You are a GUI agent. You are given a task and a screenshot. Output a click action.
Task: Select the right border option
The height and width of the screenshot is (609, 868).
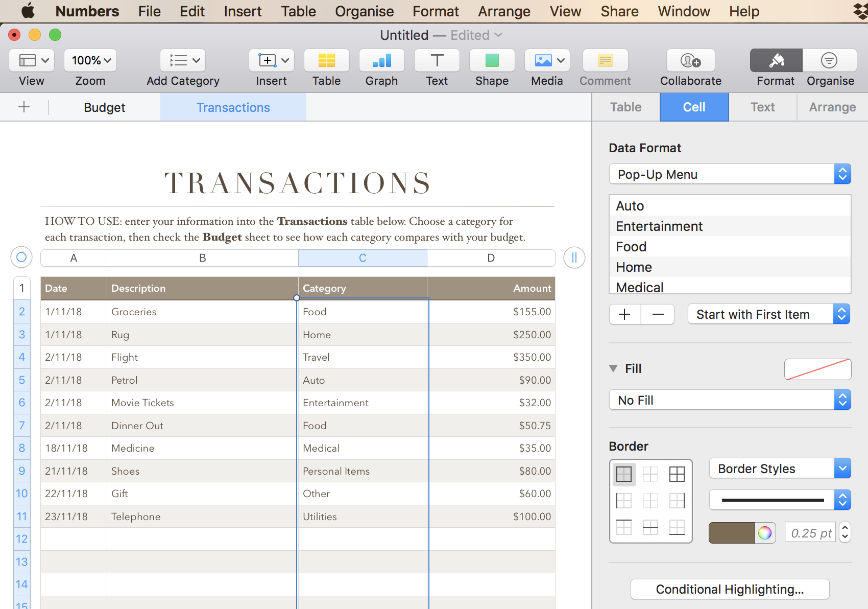pos(677,501)
